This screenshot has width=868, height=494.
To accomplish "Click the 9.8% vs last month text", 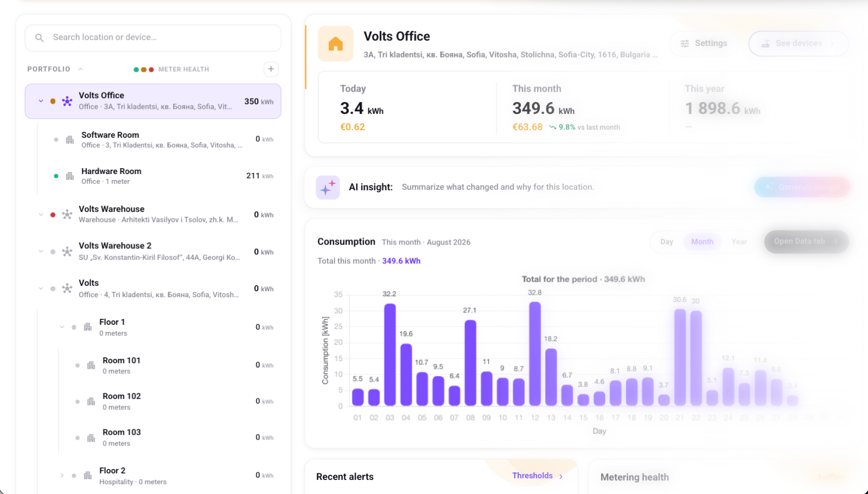I will click(x=589, y=127).
